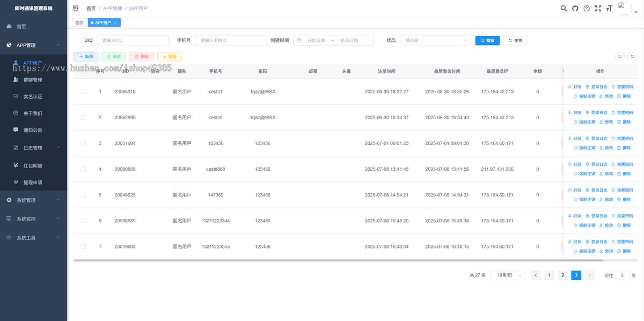
Task: Check the row for UID 20048625
Action: 83,195
